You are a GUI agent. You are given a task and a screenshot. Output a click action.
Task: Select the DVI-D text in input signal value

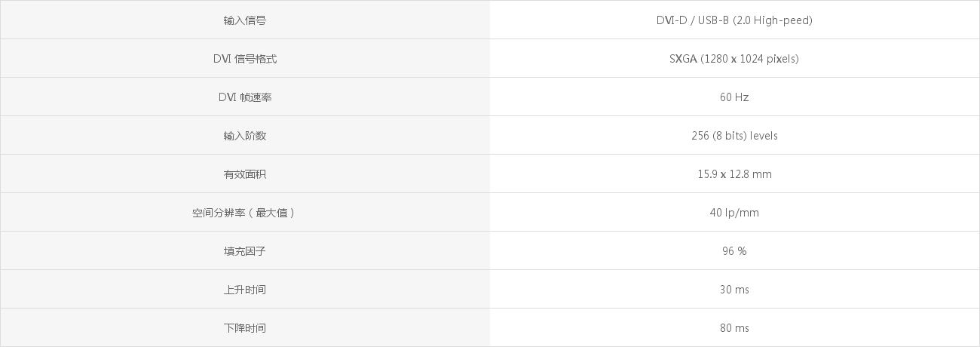click(672, 20)
